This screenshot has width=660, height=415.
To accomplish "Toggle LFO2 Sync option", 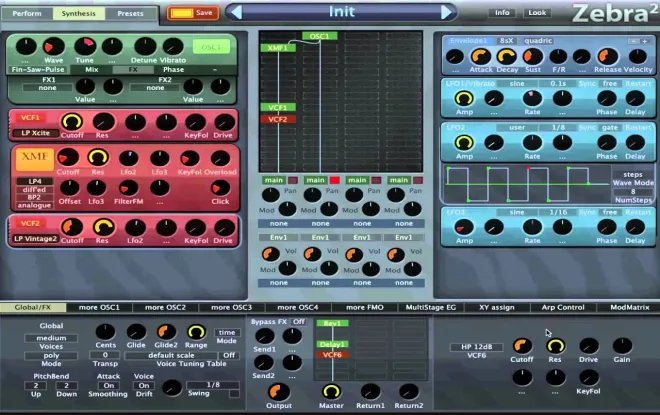I will click(587, 127).
